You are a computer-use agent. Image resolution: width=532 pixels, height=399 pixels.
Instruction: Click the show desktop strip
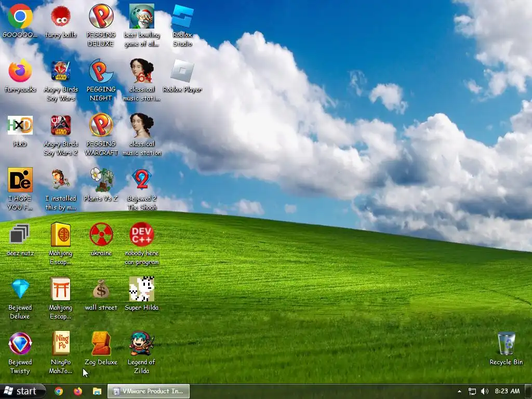coord(528,391)
